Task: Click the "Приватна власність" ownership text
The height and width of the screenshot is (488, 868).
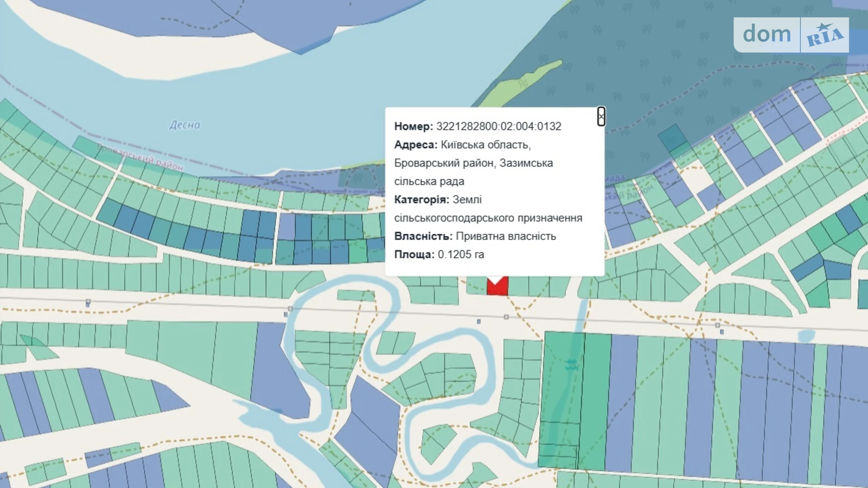Action: click(506, 236)
